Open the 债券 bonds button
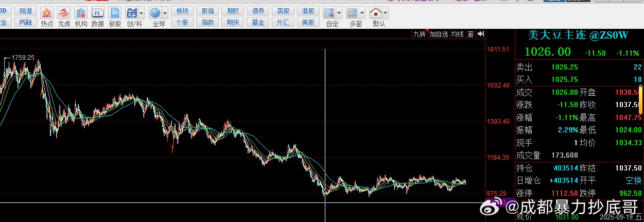644x222 pixels. pos(258,11)
